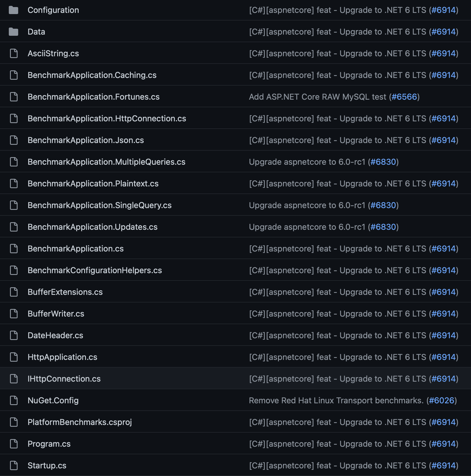Click #6830 link in SingleQuery.cs row
Screen dimensions: 471x476
click(383, 205)
